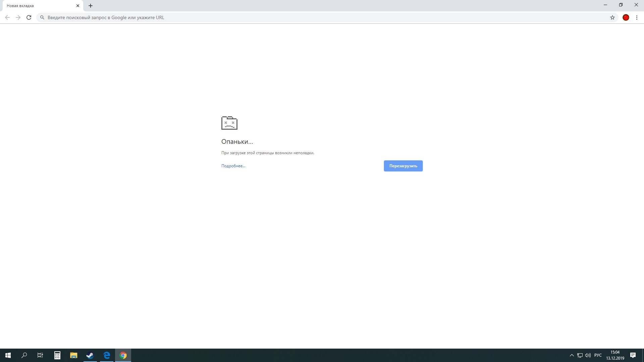
Task: Restore down the Chrome window
Action: pos(621,5)
